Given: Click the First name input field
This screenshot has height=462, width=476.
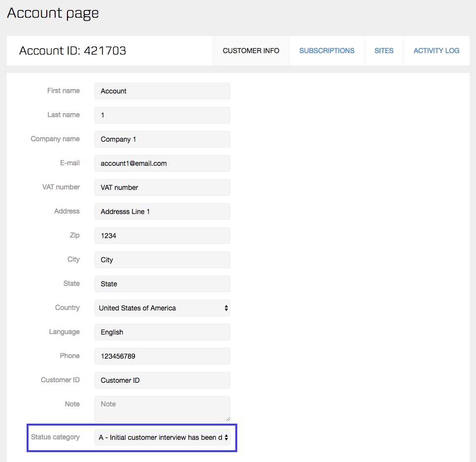Looking at the screenshot, I should [x=162, y=91].
